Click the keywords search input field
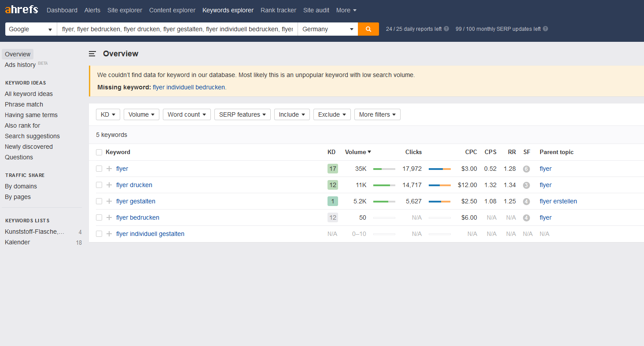The width and height of the screenshot is (644, 346). point(177,29)
